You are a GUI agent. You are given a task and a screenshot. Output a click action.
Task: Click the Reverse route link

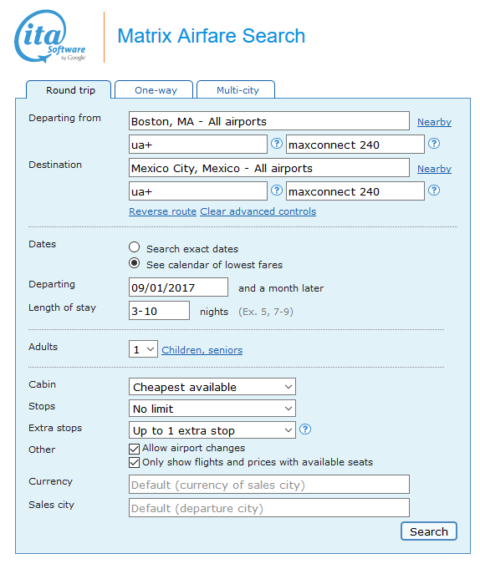click(x=163, y=212)
